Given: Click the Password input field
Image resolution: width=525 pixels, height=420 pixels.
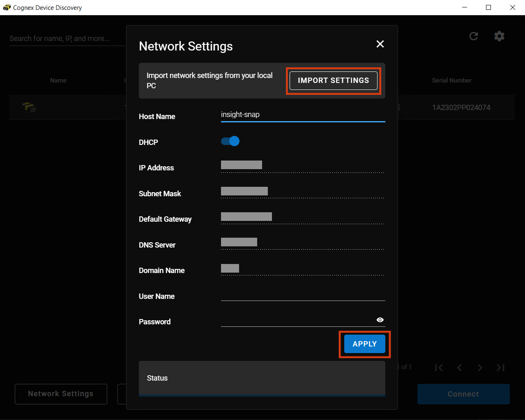Looking at the screenshot, I should click(296, 320).
